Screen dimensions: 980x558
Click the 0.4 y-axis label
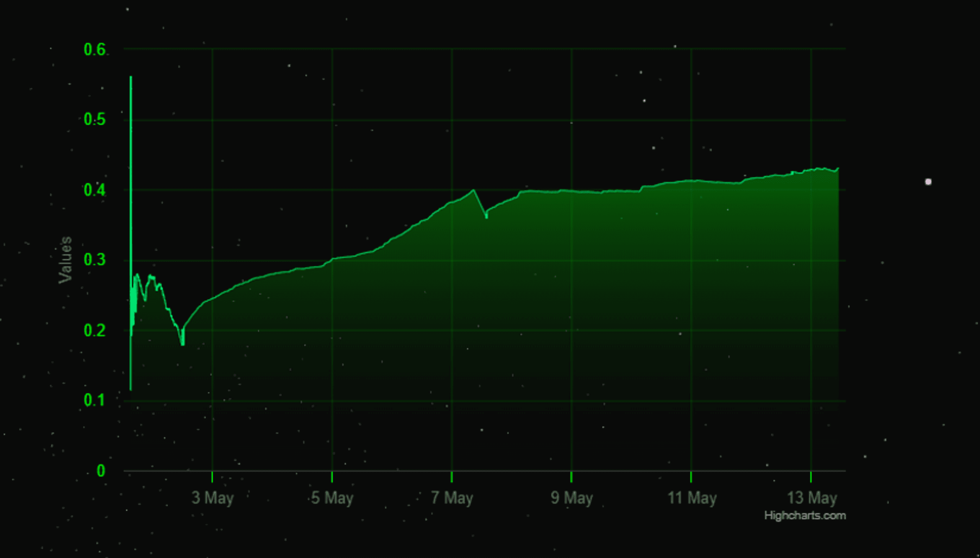pyautogui.click(x=94, y=190)
